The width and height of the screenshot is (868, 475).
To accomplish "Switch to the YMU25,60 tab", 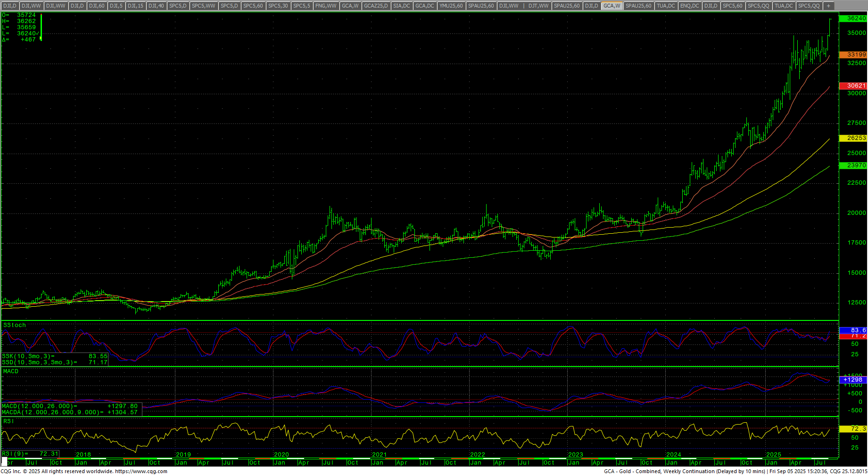I will point(451,6).
